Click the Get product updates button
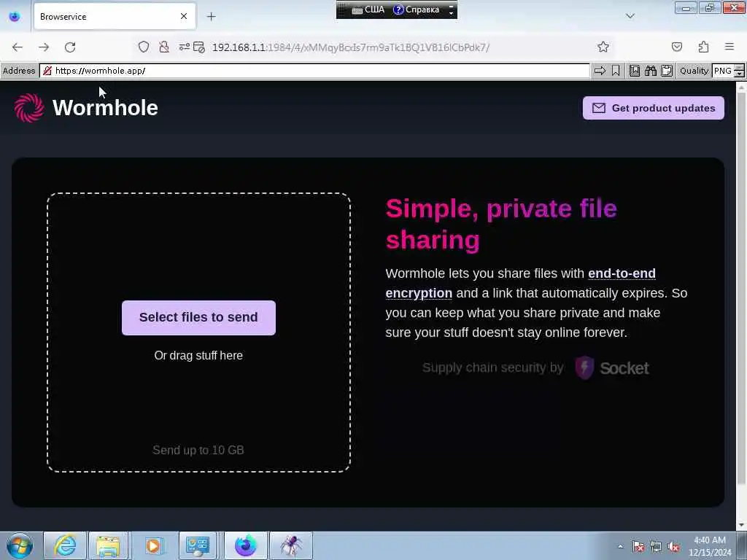The image size is (747, 560). point(653,108)
